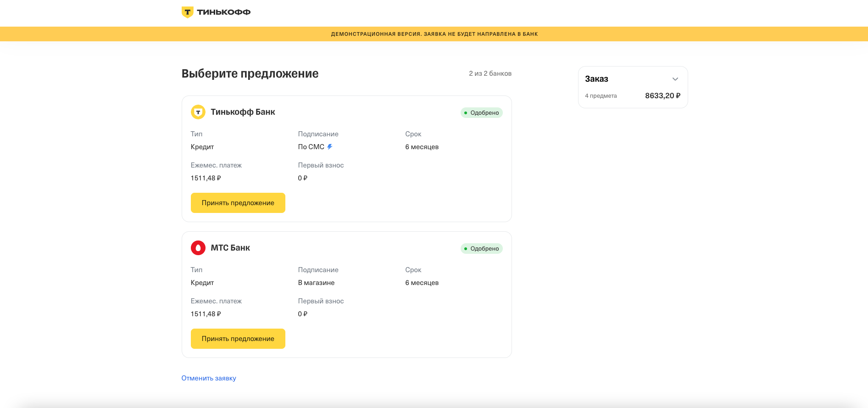Click the demo version banner text

point(434,34)
